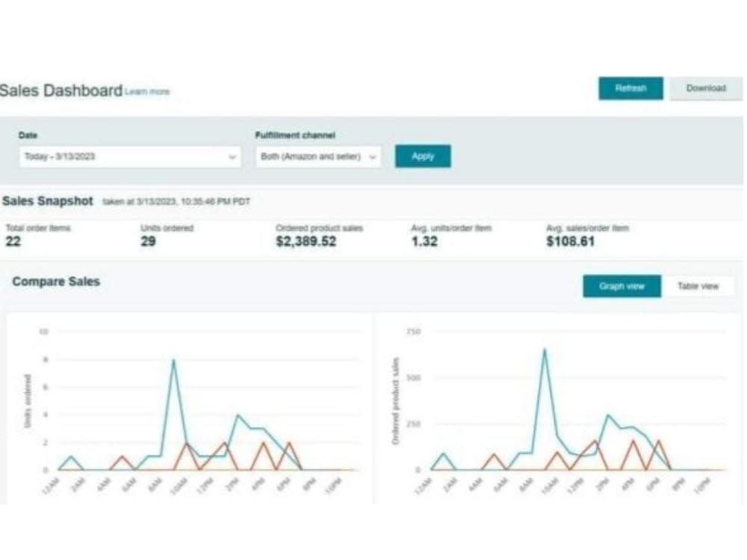
Task: Click the Avg. sales/order item label
Action: (x=587, y=228)
